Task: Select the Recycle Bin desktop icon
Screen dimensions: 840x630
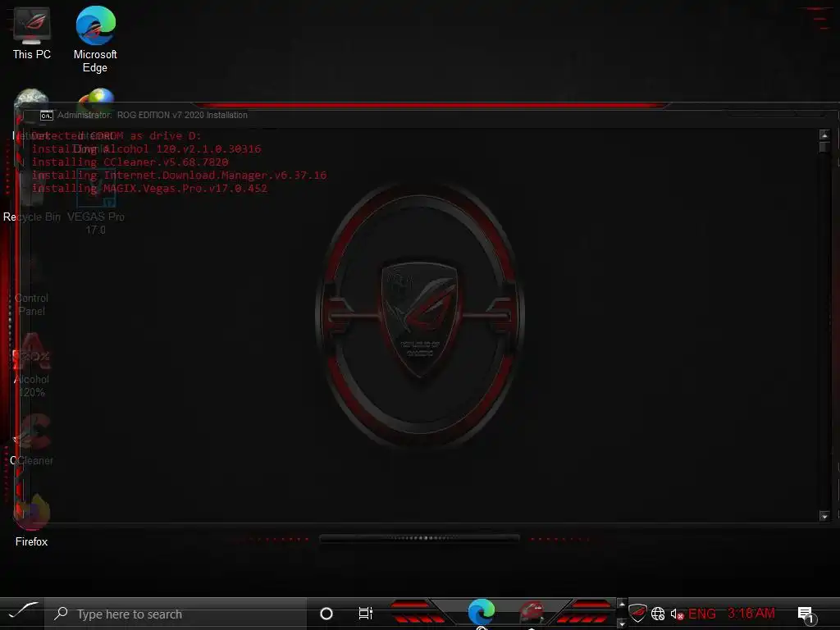Action: tap(32, 196)
